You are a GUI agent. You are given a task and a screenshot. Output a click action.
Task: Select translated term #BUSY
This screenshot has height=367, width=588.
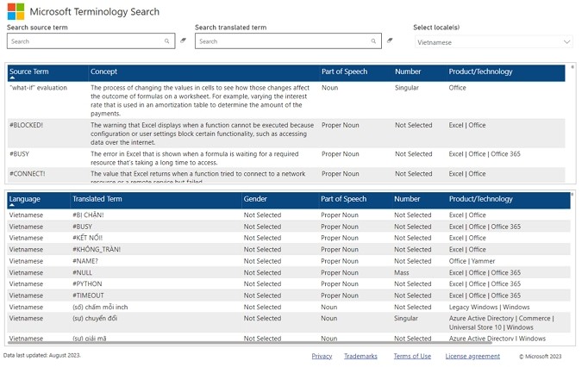[82, 227]
